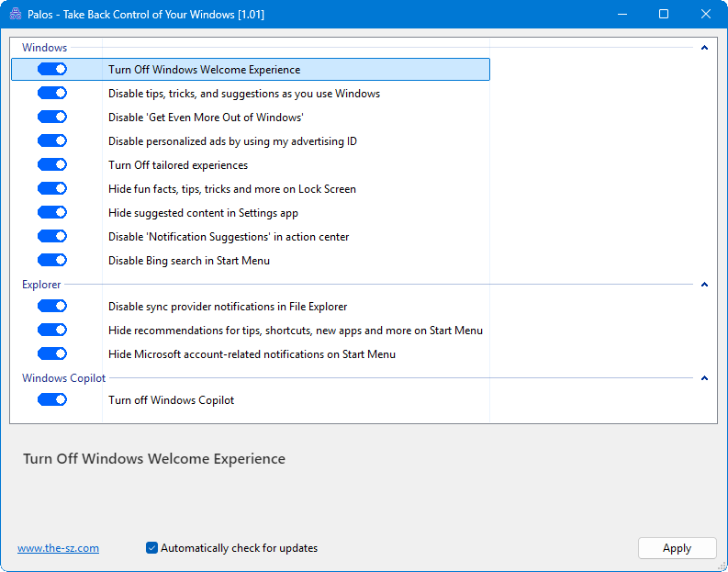Select 'Hide suggested content in Settings app' text
This screenshot has height=572, width=728.
point(203,213)
